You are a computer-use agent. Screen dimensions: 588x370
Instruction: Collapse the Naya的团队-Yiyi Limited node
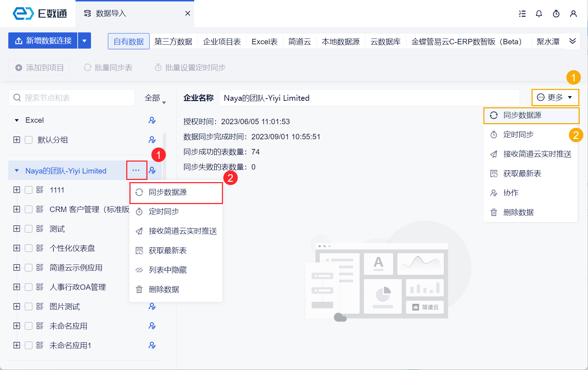pos(17,171)
